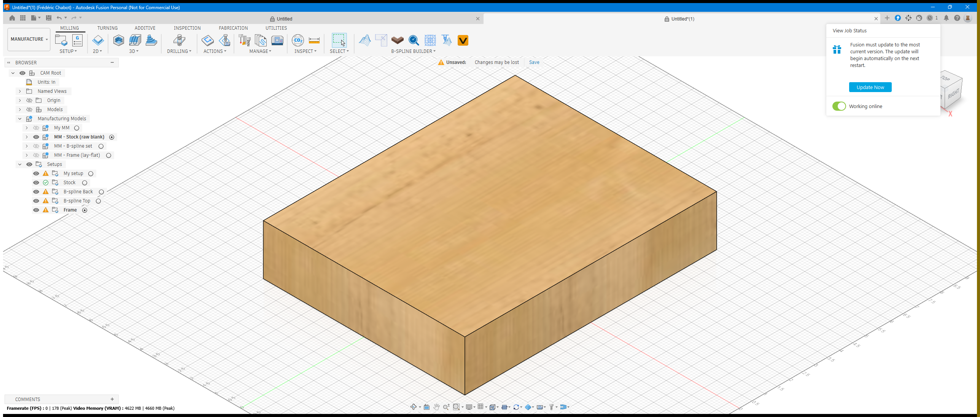
Task: Toggle the Working online switch
Action: point(839,106)
